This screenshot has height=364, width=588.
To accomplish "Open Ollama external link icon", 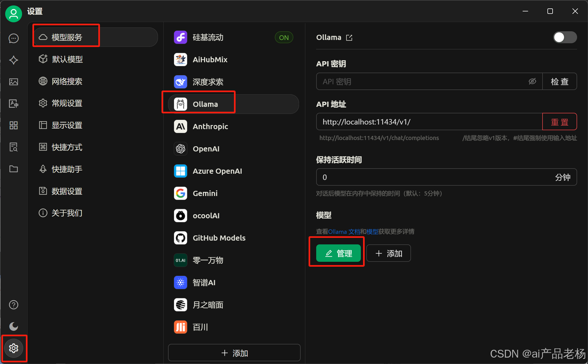I will coord(349,38).
